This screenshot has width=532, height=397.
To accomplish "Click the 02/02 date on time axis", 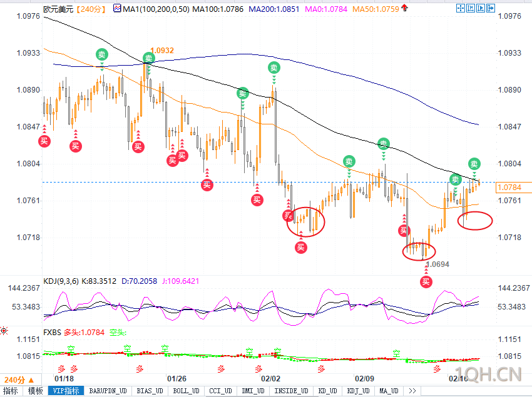I will tap(270, 378).
